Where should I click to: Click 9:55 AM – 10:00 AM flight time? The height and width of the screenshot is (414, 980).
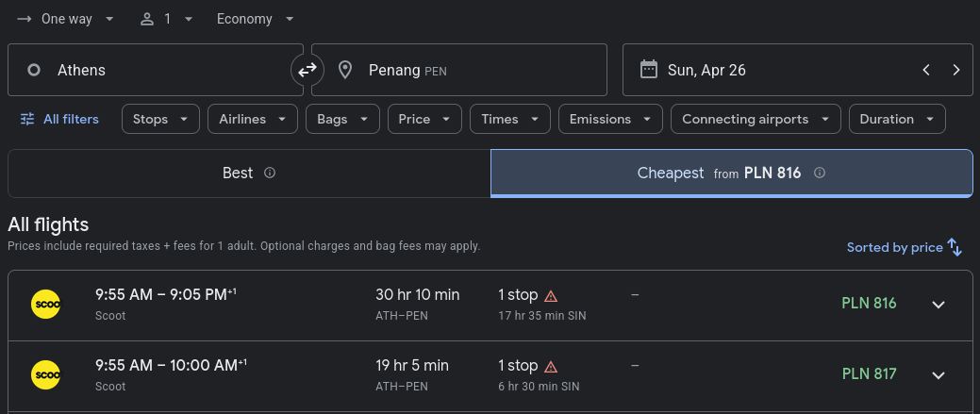pyautogui.click(x=171, y=365)
